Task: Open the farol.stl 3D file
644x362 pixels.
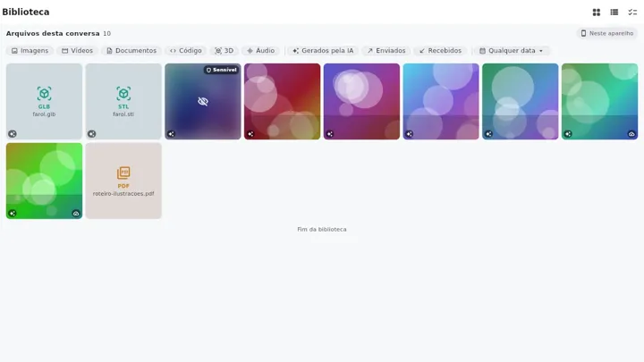Action: [x=123, y=101]
